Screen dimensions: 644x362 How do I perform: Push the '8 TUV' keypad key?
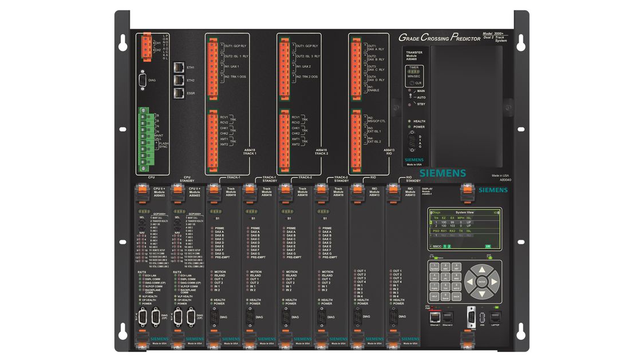point(445,287)
